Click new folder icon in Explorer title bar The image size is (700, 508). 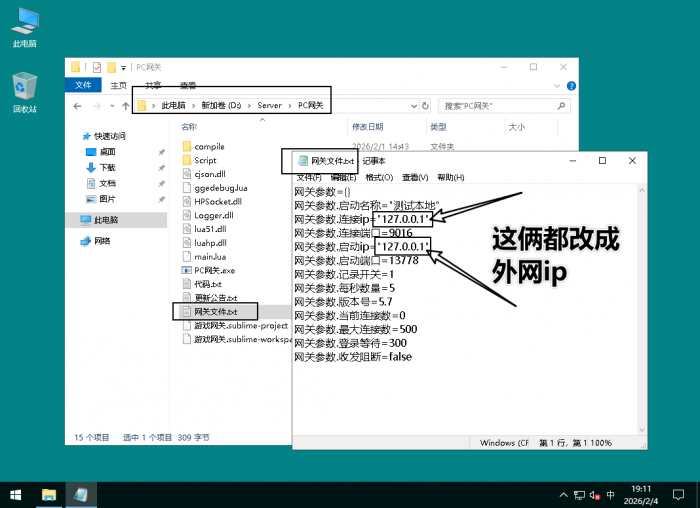pos(111,67)
